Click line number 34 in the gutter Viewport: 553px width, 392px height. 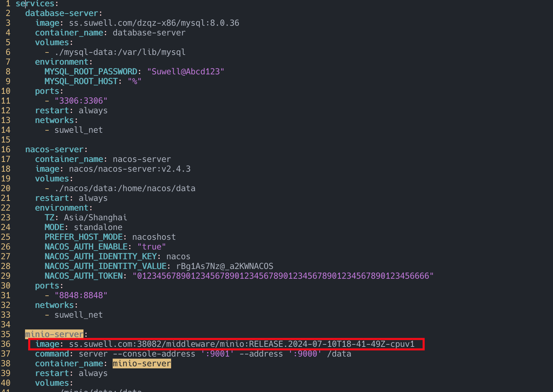6,325
